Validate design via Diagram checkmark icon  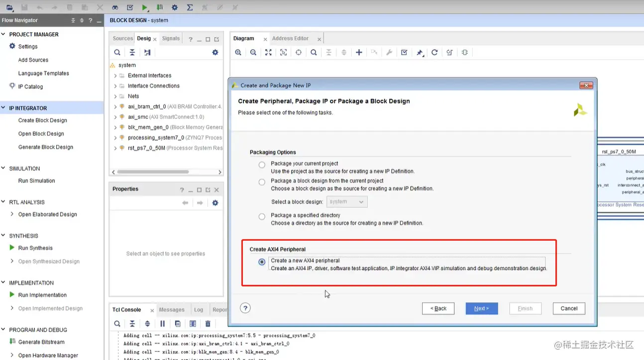404,52
